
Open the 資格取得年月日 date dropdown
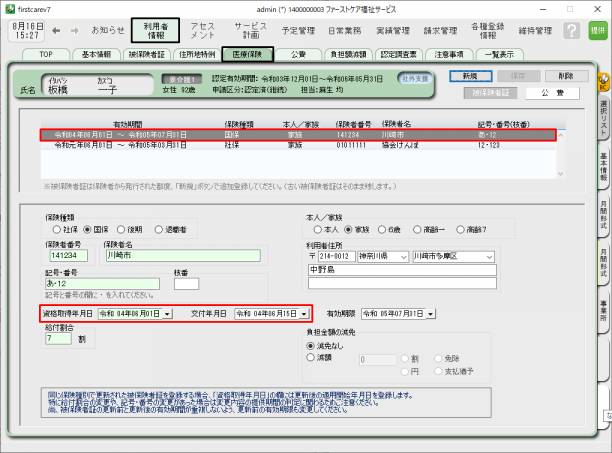pyautogui.click(x=166, y=313)
